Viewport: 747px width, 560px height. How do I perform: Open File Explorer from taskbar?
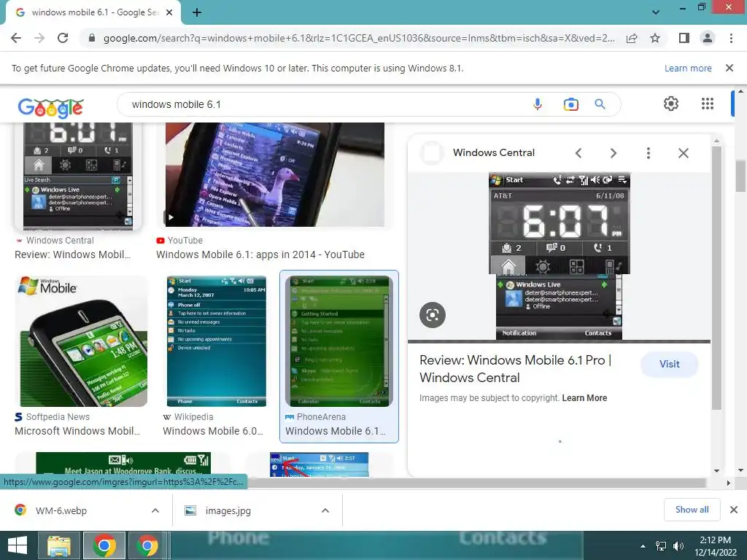pos(59,545)
